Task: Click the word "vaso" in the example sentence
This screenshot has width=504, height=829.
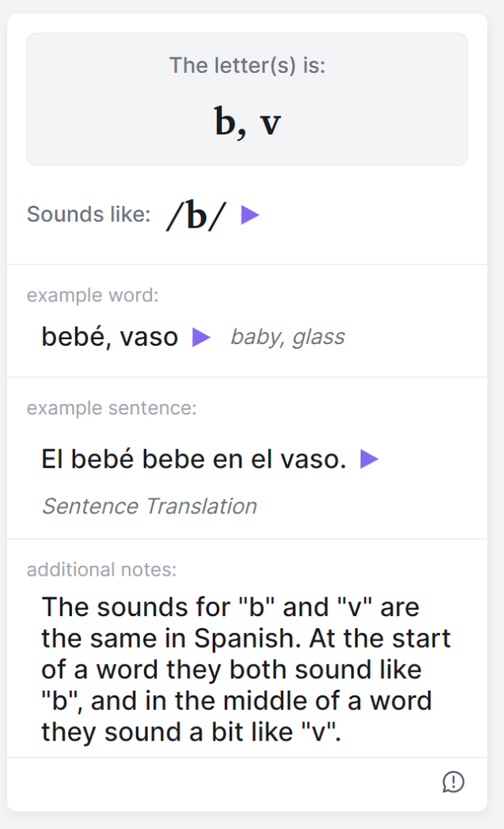Action: pos(311,460)
